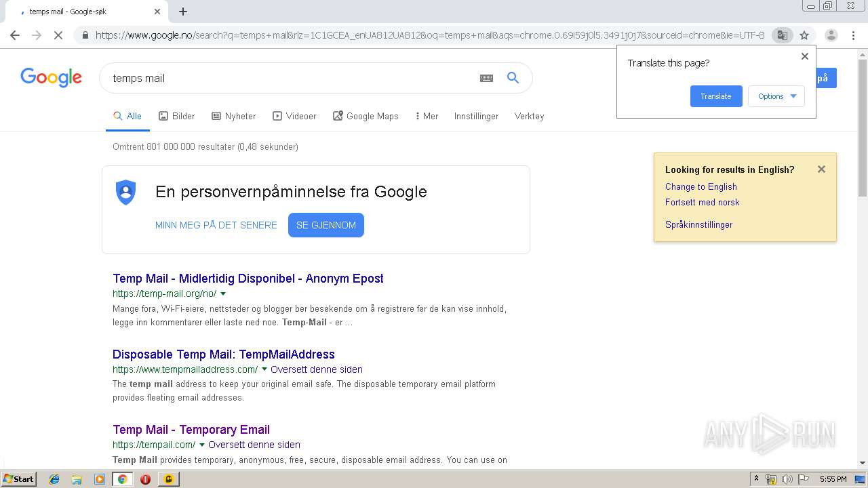The height and width of the screenshot is (488, 868).
Task: Switch to the Videoer tab
Action: [294, 117]
